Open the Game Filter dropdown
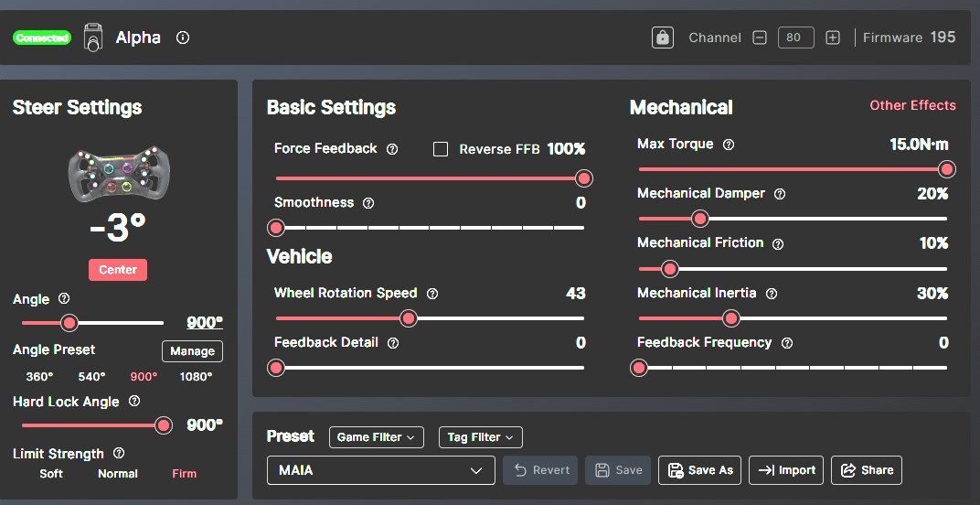This screenshot has height=505, width=980. 376,437
